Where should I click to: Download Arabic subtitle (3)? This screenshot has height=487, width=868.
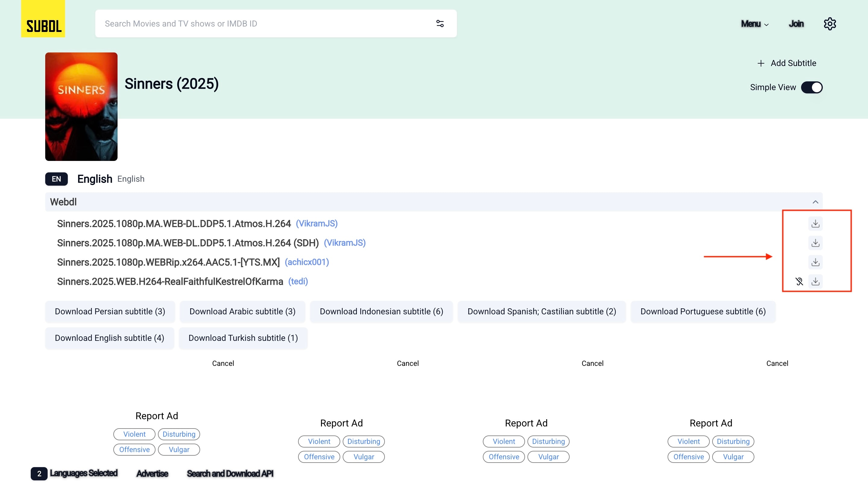(x=242, y=311)
